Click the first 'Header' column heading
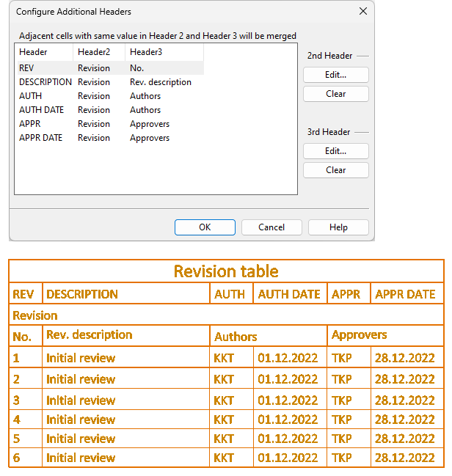 pos(34,52)
